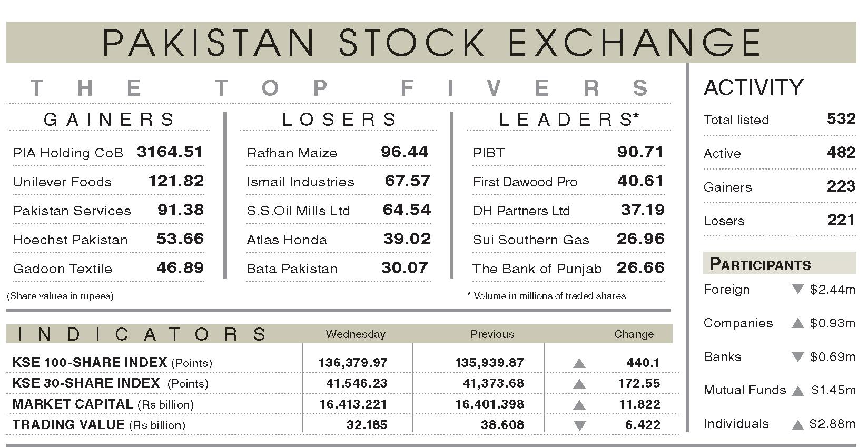Open The Bank of Punjab entry
The height and width of the screenshot is (447, 868).
point(568,269)
